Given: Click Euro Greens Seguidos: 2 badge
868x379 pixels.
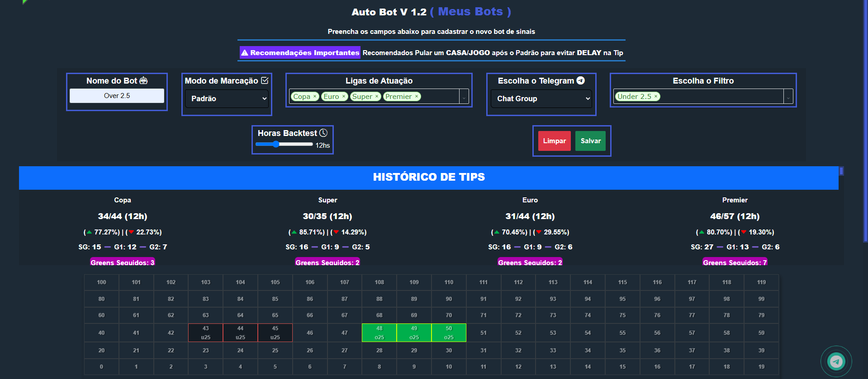Looking at the screenshot, I should click(x=530, y=262).
